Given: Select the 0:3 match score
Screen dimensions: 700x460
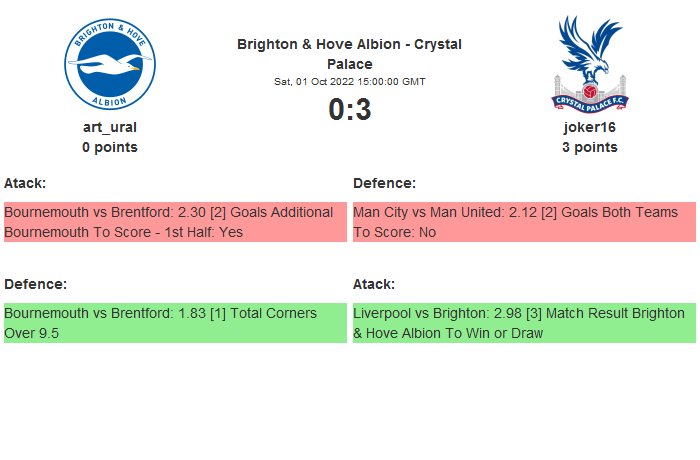Looking at the screenshot, I should point(349,110).
